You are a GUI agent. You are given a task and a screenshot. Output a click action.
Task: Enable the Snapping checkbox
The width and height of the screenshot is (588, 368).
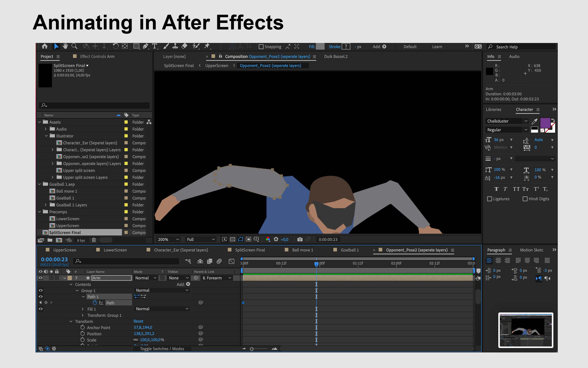click(261, 46)
